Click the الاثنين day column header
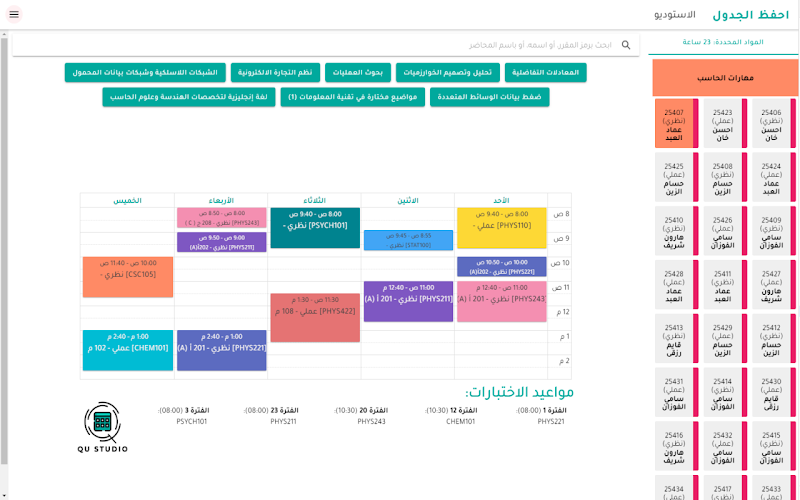The image size is (800, 500). tap(408, 201)
